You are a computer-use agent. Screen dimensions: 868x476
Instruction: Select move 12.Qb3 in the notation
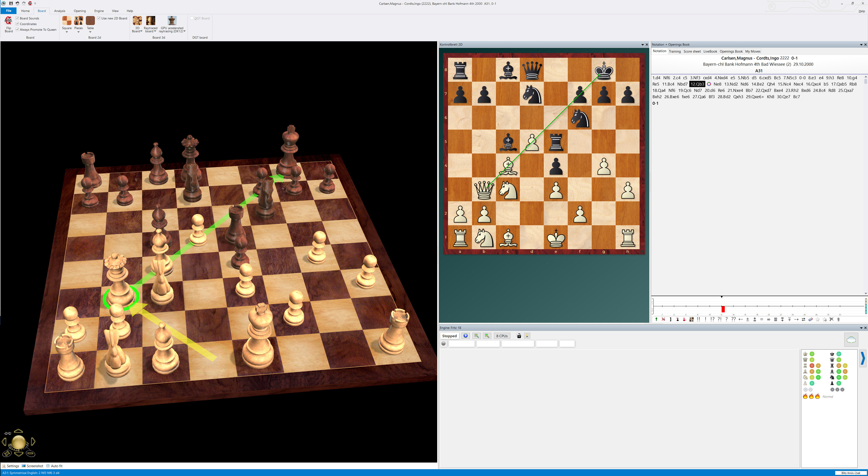(697, 84)
